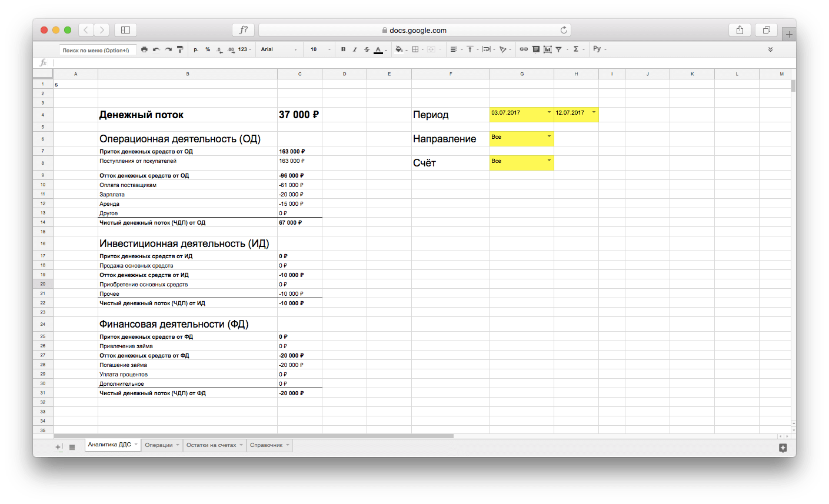The width and height of the screenshot is (829, 504).
Task: Click the insert comment icon
Action: click(535, 49)
